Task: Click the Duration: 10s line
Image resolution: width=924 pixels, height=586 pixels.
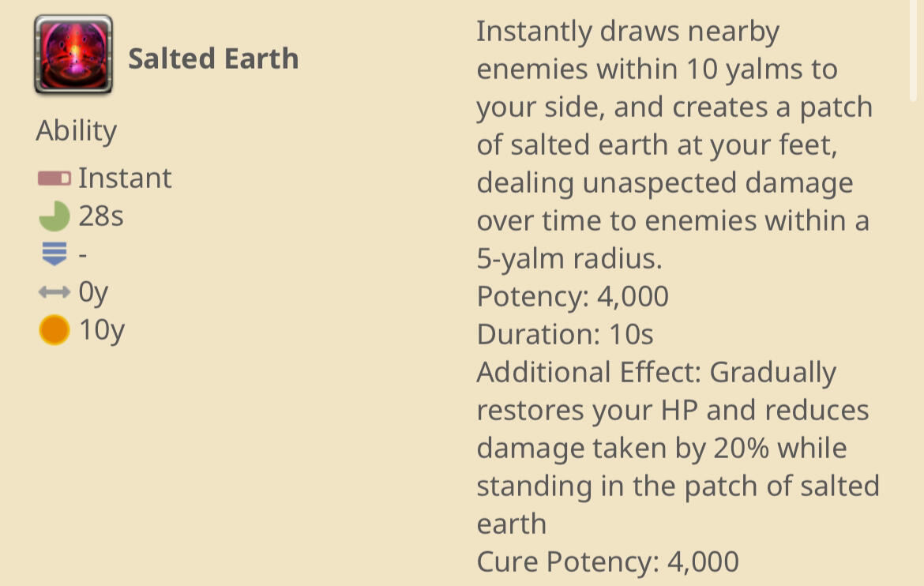Action: [x=565, y=334]
